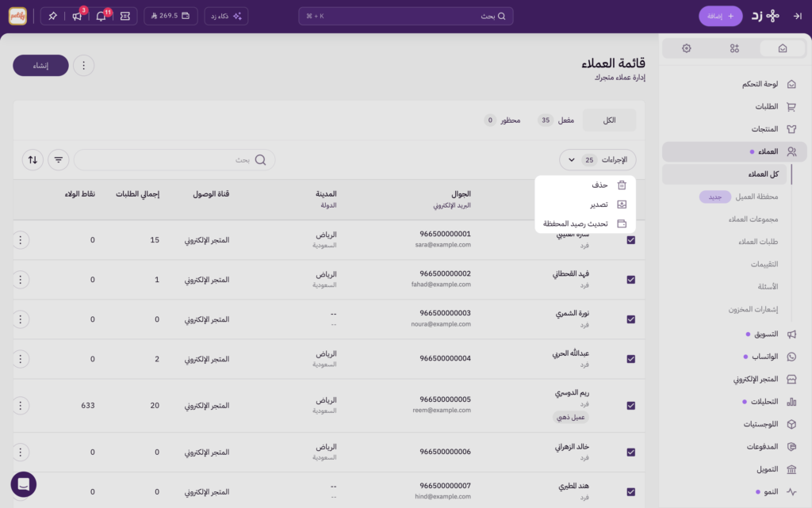The height and width of the screenshot is (508, 812).
Task: Uncheck هند المطيري row checkbox
Action: click(630, 492)
